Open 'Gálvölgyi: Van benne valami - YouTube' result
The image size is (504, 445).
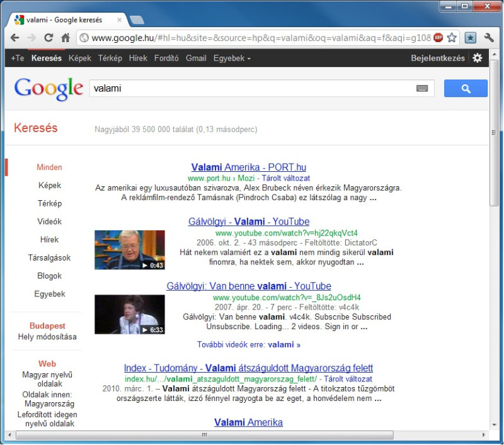tap(249, 286)
